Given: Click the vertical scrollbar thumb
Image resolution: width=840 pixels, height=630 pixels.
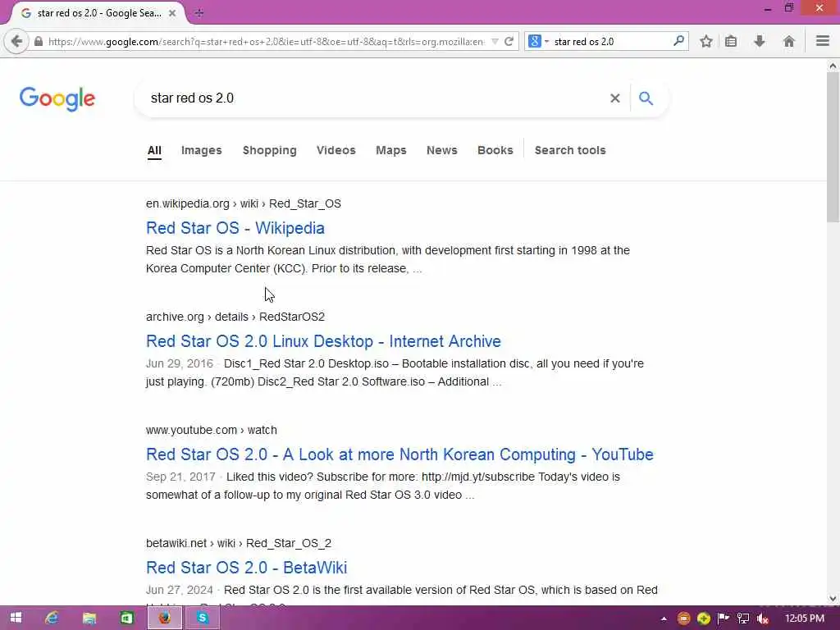Looking at the screenshot, I should (x=833, y=147).
